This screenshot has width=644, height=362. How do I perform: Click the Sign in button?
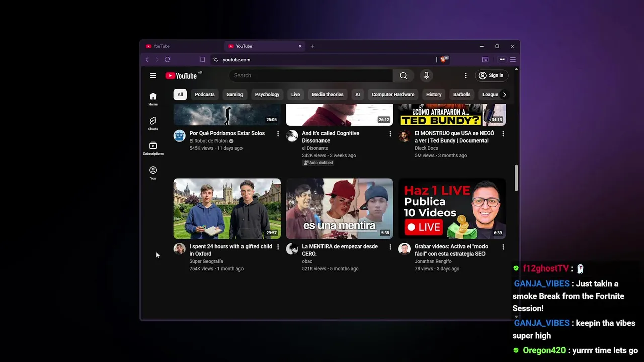pyautogui.click(x=491, y=76)
